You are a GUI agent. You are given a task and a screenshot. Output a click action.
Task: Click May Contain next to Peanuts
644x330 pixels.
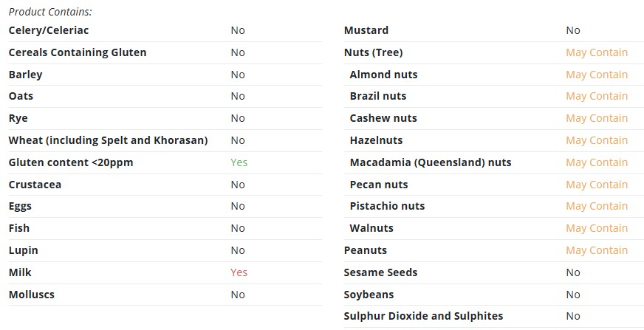pyautogui.click(x=597, y=250)
